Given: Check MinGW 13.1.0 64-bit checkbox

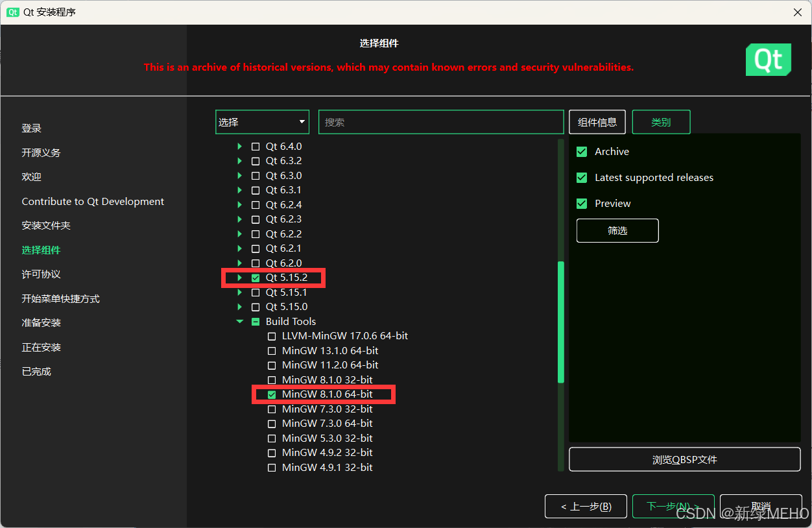Looking at the screenshot, I should (272, 351).
